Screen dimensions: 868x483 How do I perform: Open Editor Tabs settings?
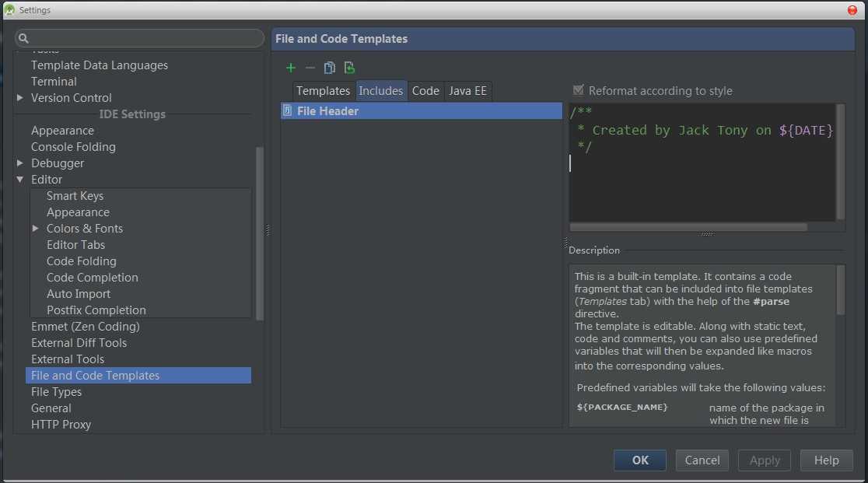tap(76, 244)
